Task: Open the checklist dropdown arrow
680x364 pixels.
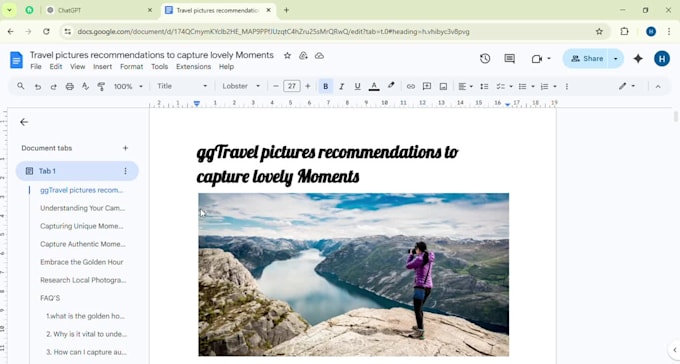Action: click(x=511, y=86)
